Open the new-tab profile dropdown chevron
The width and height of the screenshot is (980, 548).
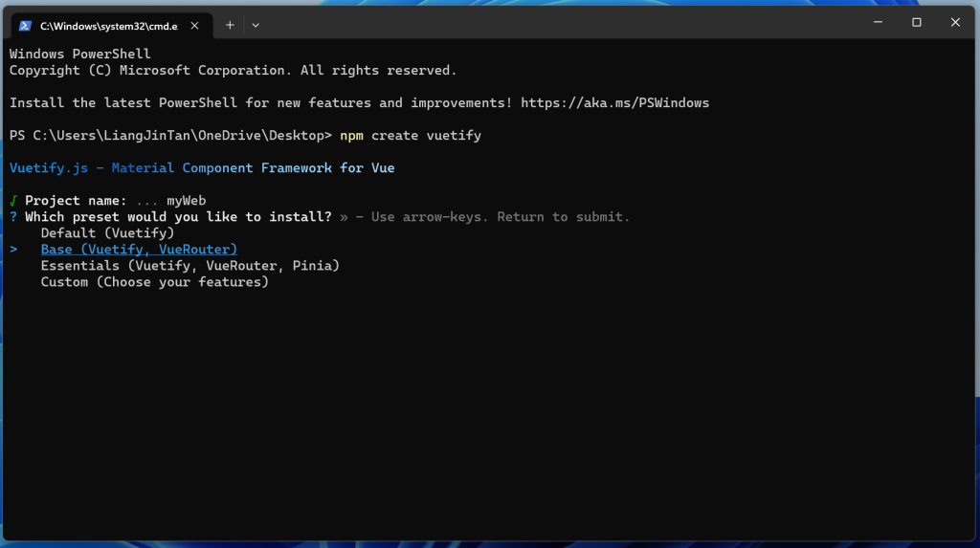(x=256, y=26)
